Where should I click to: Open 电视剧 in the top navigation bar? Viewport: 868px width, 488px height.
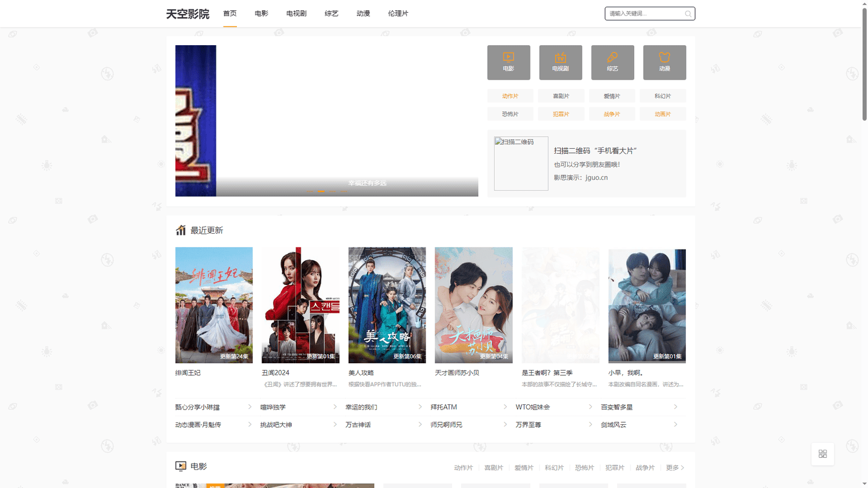click(297, 13)
